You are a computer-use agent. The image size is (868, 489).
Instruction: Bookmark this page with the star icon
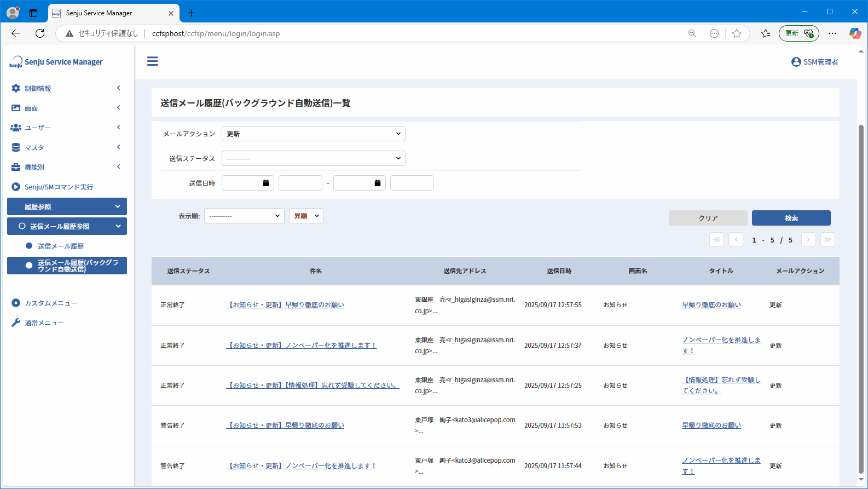(737, 33)
